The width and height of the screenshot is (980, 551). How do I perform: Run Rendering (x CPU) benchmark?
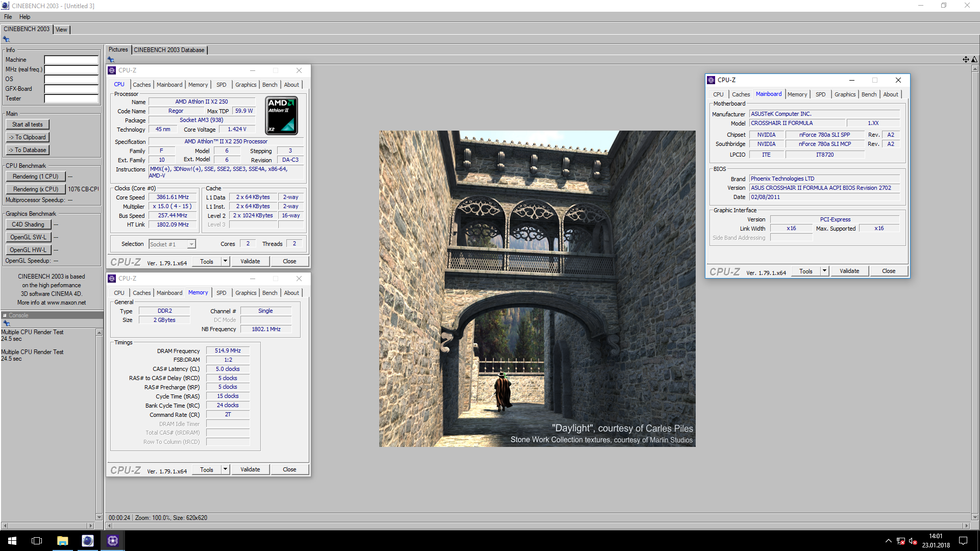click(x=36, y=189)
